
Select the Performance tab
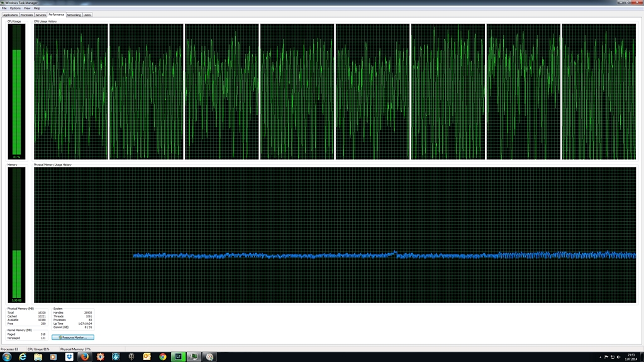click(56, 14)
